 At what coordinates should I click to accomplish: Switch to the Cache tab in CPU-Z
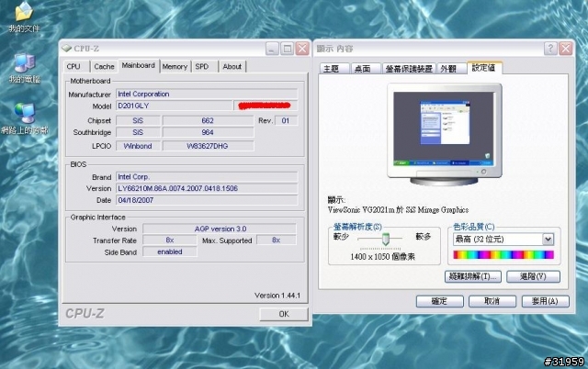pyautogui.click(x=104, y=66)
